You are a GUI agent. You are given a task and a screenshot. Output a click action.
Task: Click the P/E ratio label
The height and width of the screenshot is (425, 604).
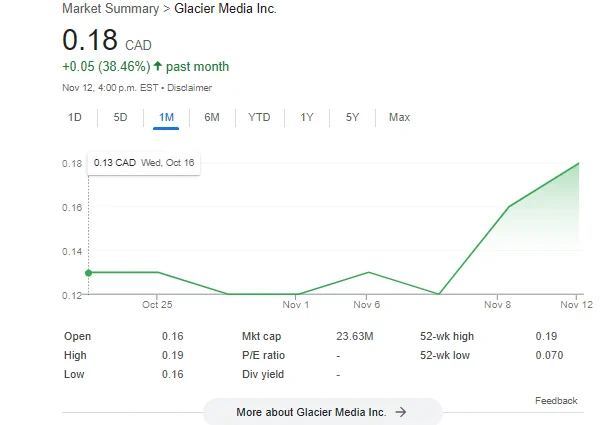point(263,355)
